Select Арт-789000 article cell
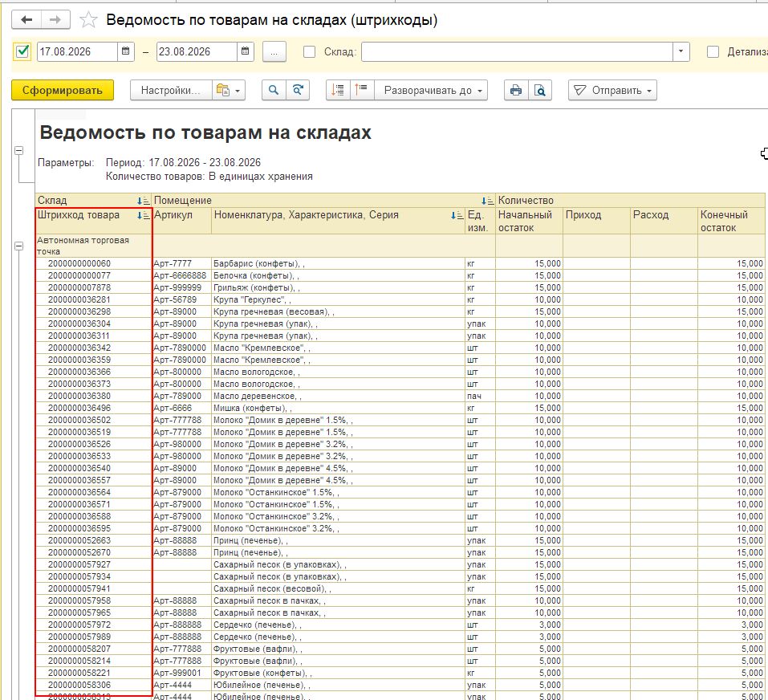The image size is (768, 700). point(181,396)
